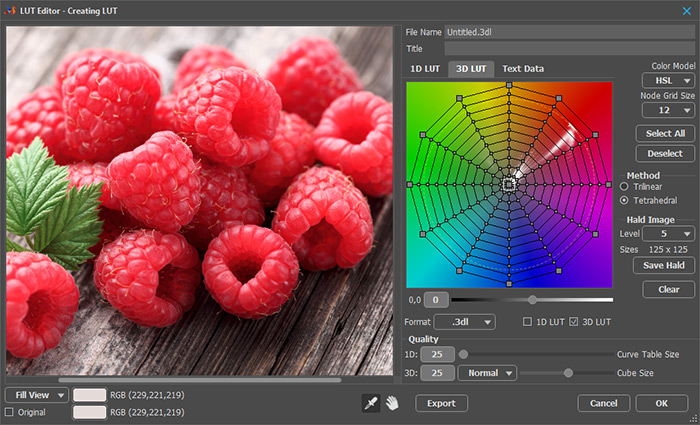Viewport: 700px width, 425px height.
Task: Open the Format .3dl dropdown
Action: coord(464,321)
